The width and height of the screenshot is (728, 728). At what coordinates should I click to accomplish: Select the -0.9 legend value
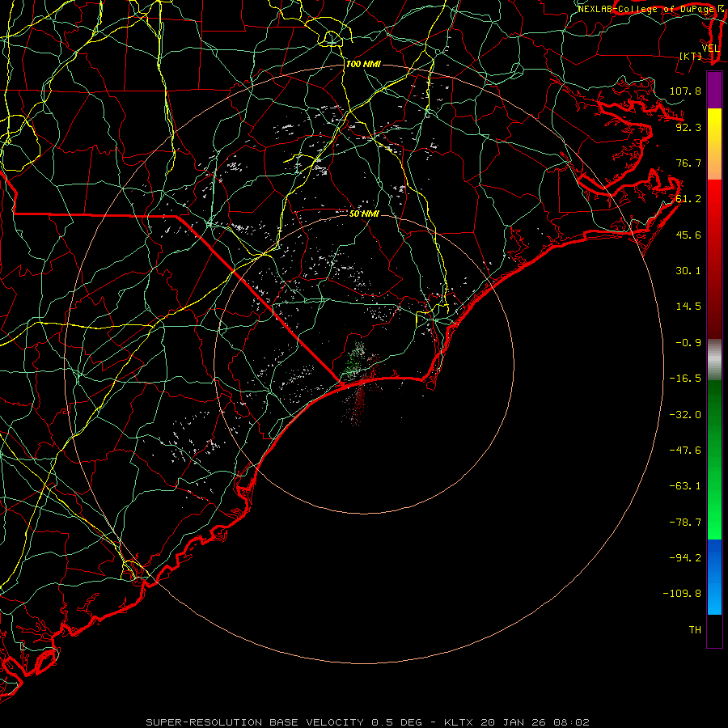688,343
